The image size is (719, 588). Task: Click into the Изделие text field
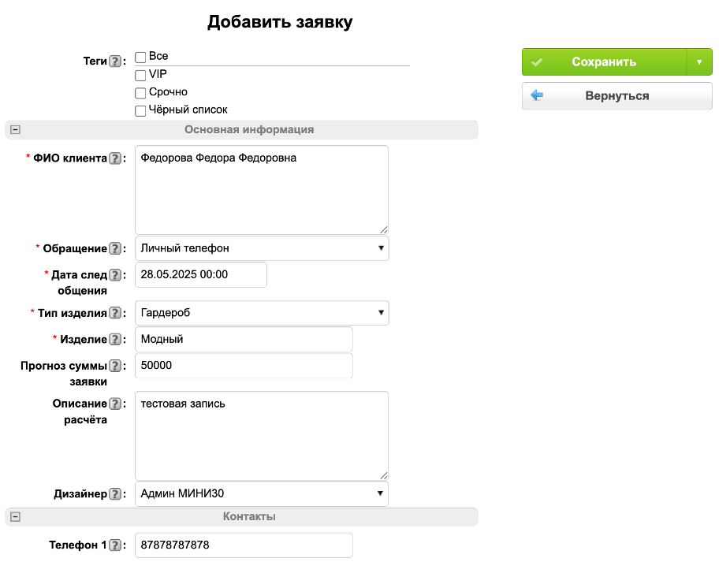coord(244,340)
